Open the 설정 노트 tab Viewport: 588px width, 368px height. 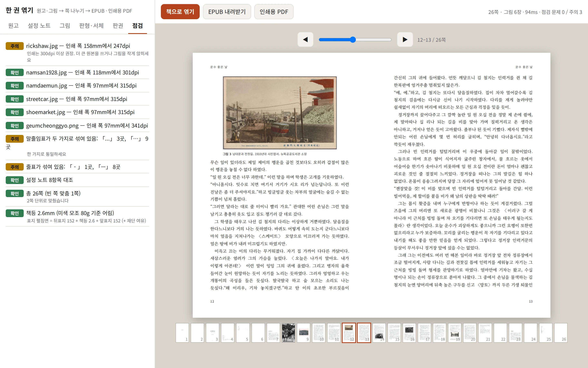[39, 26]
